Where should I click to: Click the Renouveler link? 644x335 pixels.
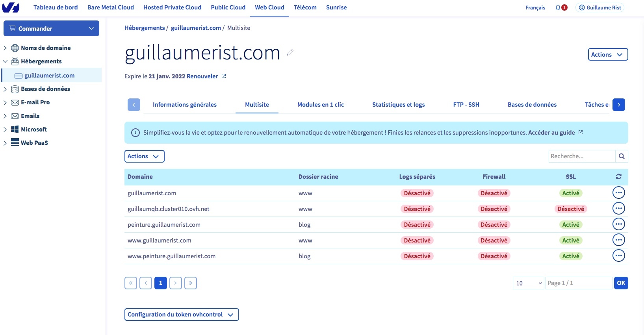pos(202,76)
